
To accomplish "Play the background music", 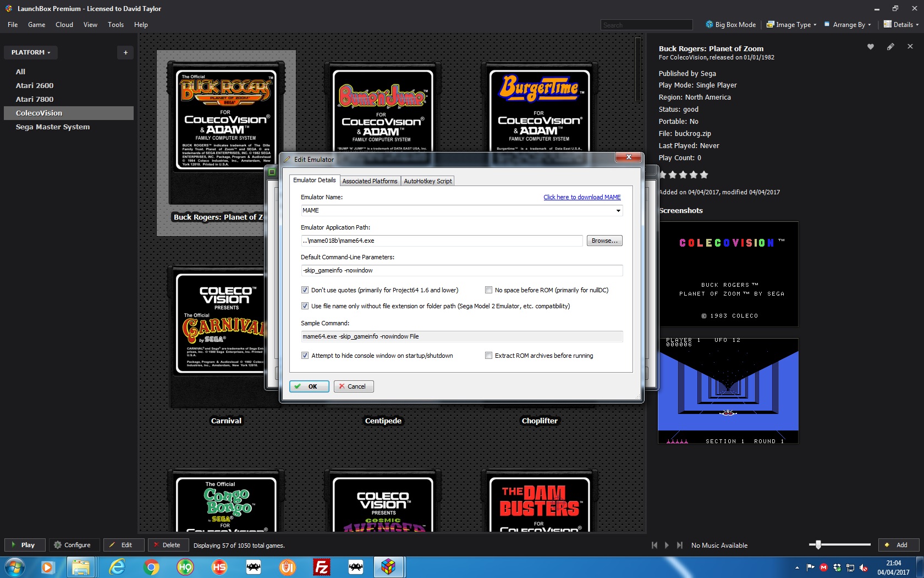I will [x=667, y=545].
